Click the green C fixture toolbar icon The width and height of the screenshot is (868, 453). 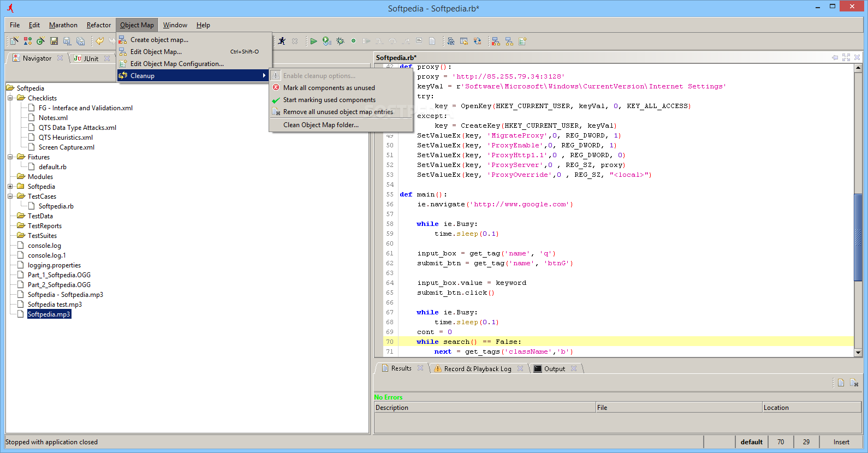pyautogui.click(x=40, y=41)
